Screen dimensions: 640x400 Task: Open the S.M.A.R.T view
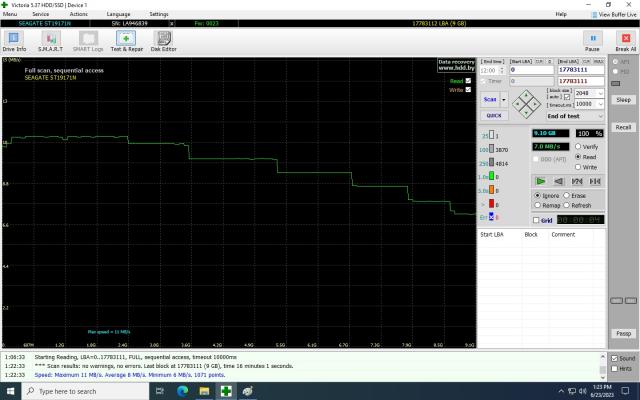[50, 41]
